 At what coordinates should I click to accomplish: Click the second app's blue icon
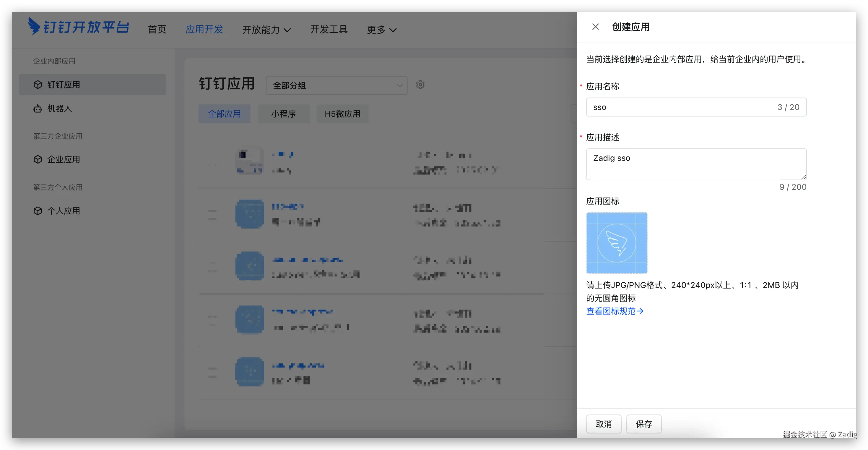coord(250,214)
